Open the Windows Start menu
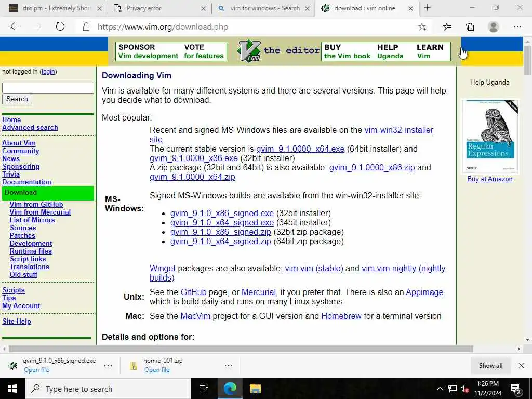The image size is (532, 399). 12,389
